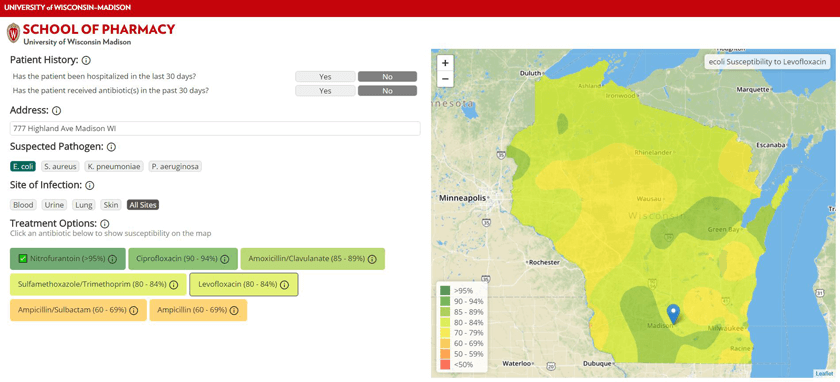Click the 60 - 69% legend entry text
This screenshot has height=382, width=840.
(469, 343)
